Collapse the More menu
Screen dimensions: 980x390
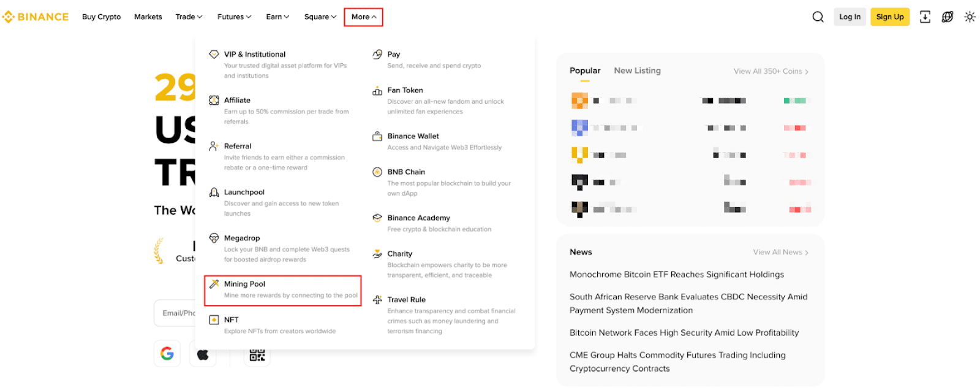click(x=363, y=17)
